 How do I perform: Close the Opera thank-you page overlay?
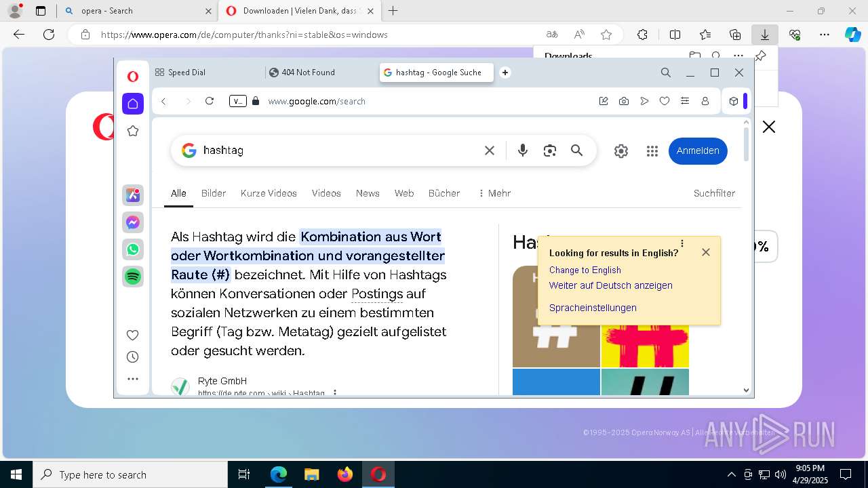tap(768, 127)
